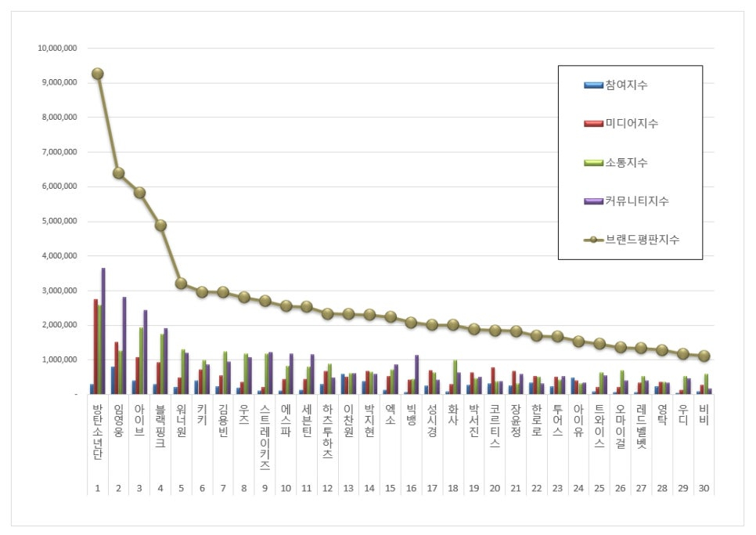Click the 10,000,000 value axis label
This screenshot has height=535, width=756.
(x=57, y=49)
